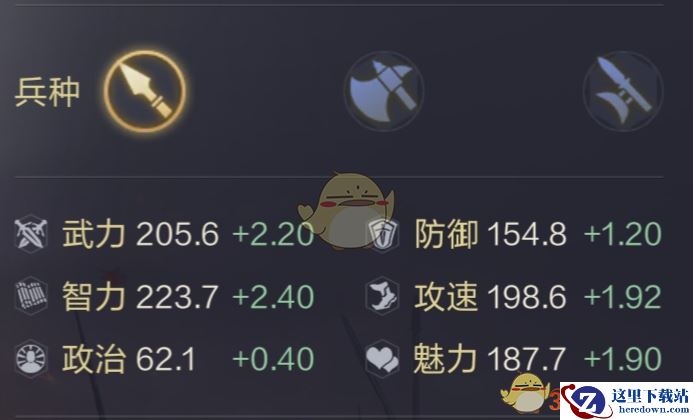693x420 pixels.
Task: Select the highlighted spear troop type icon
Action: pyautogui.click(x=145, y=92)
